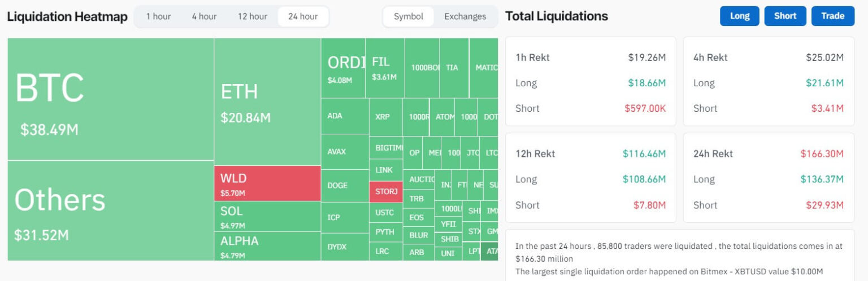This screenshot has width=868, height=281.
Task: Click the red STORJ heatmap tile
Action: tap(386, 192)
